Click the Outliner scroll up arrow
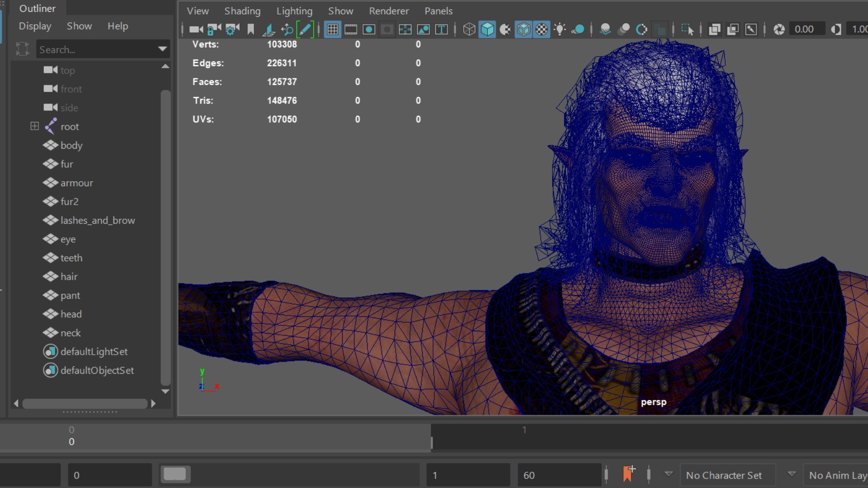 (165, 66)
